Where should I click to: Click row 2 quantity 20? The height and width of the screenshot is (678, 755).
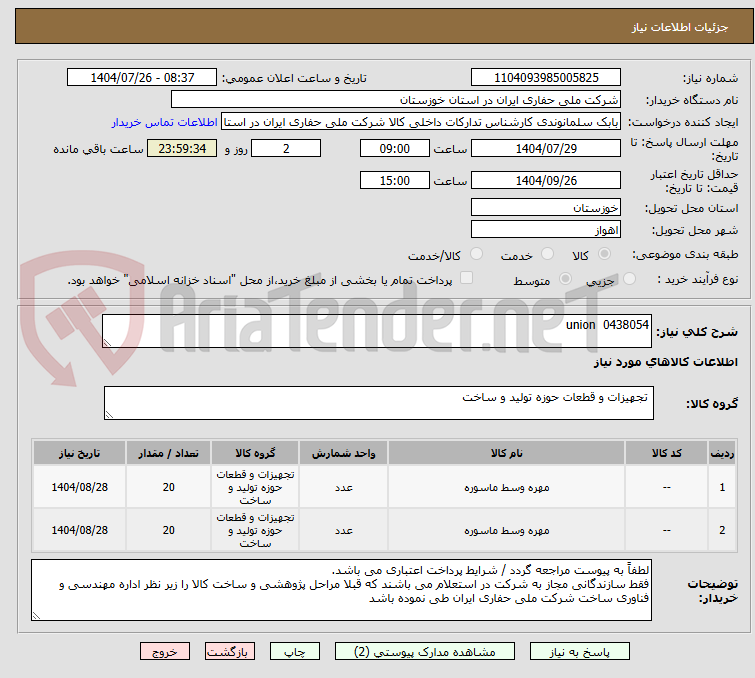168,530
